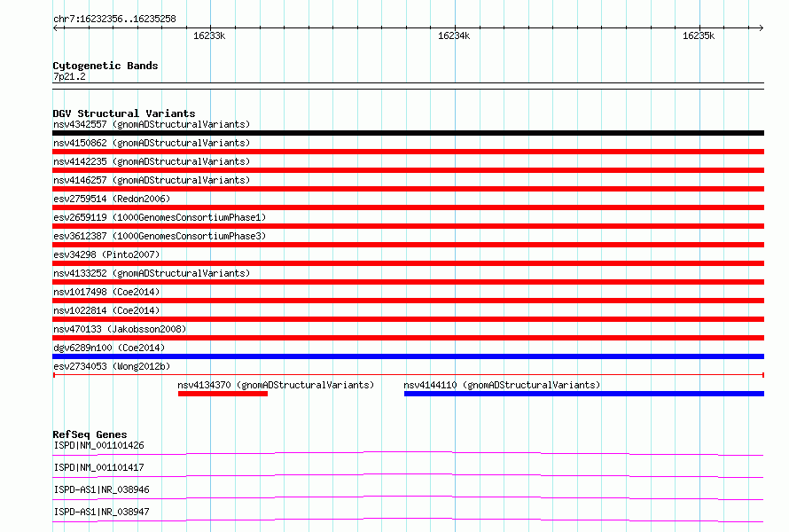Open the esv2734053 (Wong2012b) label

point(112,366)
